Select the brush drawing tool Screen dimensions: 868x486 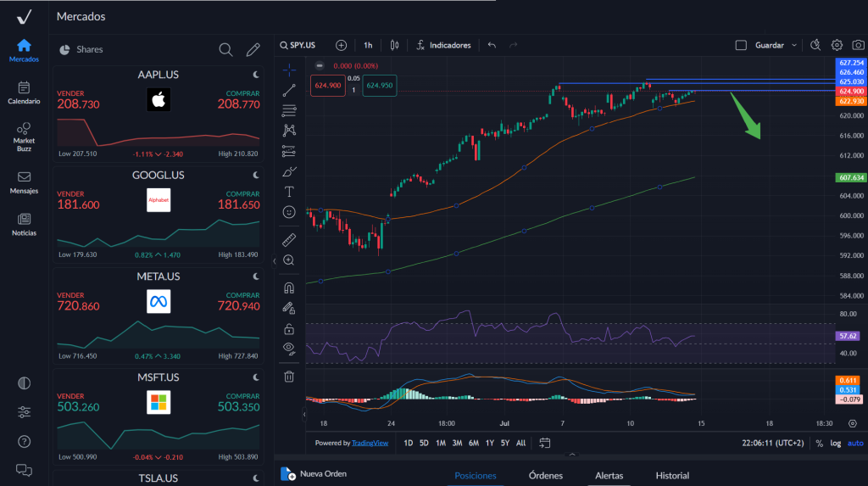click(289, 172)
